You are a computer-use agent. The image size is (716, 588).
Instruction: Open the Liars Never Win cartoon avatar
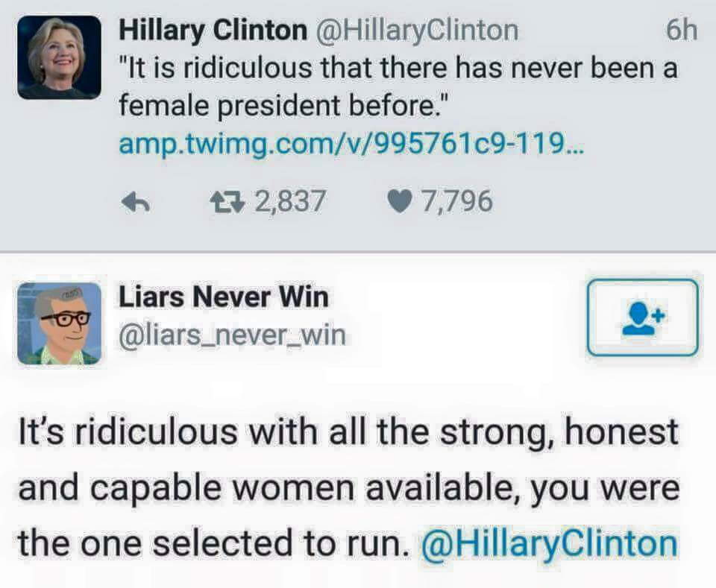60,323
